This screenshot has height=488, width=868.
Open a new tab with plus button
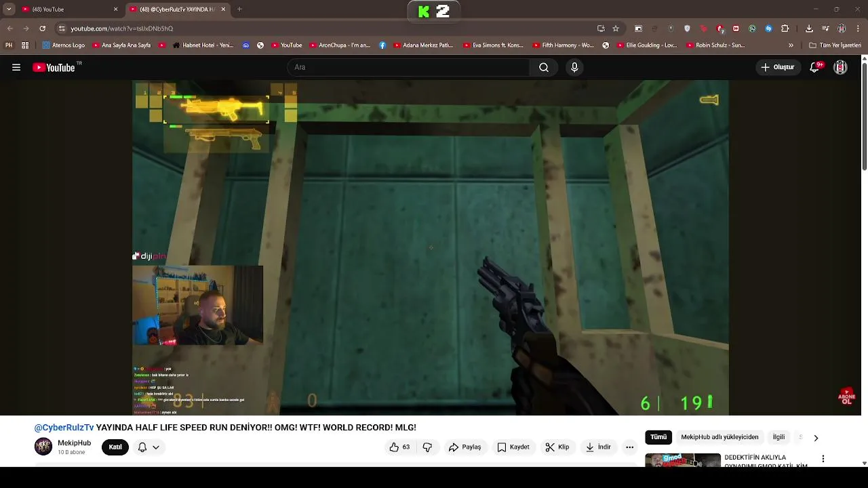click(239, 9)
